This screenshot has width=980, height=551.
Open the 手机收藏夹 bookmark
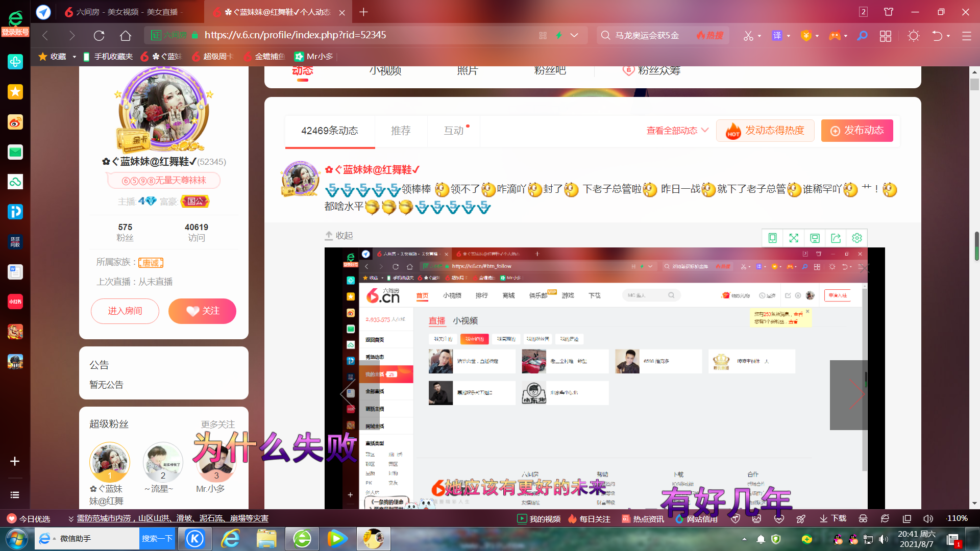(108, 57)
